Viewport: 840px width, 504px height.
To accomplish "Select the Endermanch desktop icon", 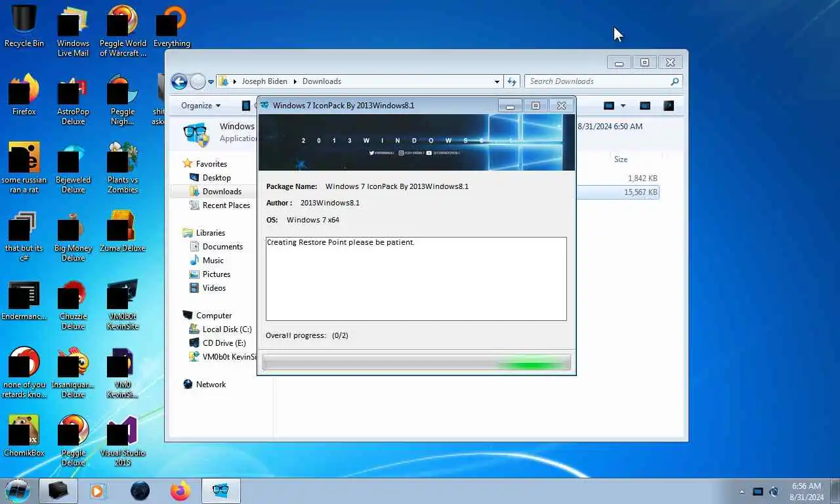I will coord(24,300).
